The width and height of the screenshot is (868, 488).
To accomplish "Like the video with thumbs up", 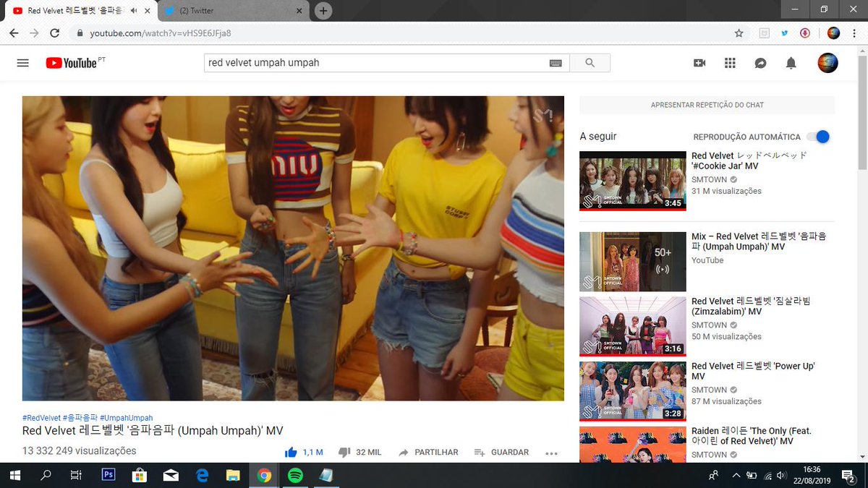I will tap(291, 452).
